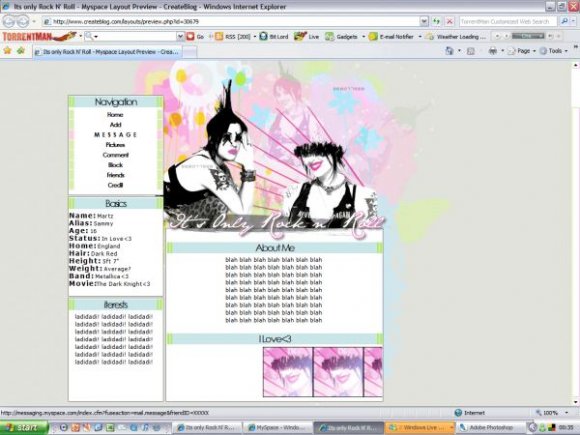Click the vertical scrollbar down arrow
This screenshot has height=435, width=580.
point(575,402)
